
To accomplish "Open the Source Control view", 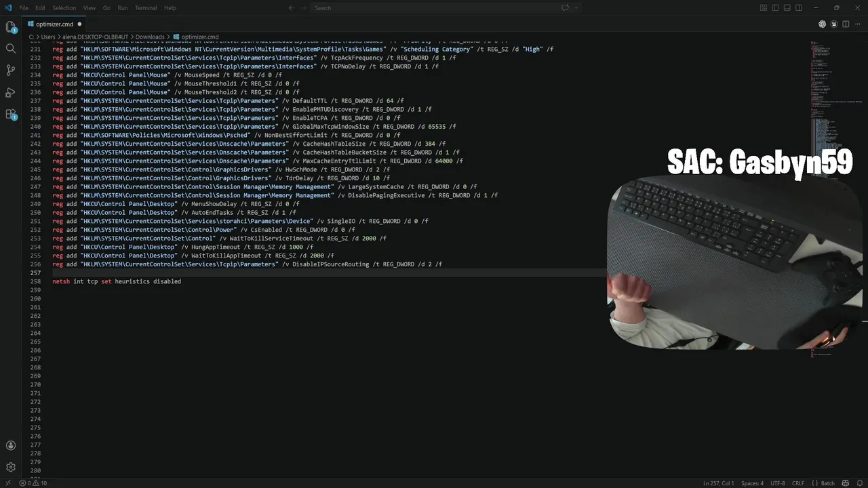I will pyautogui.click(x=11, y=70).
